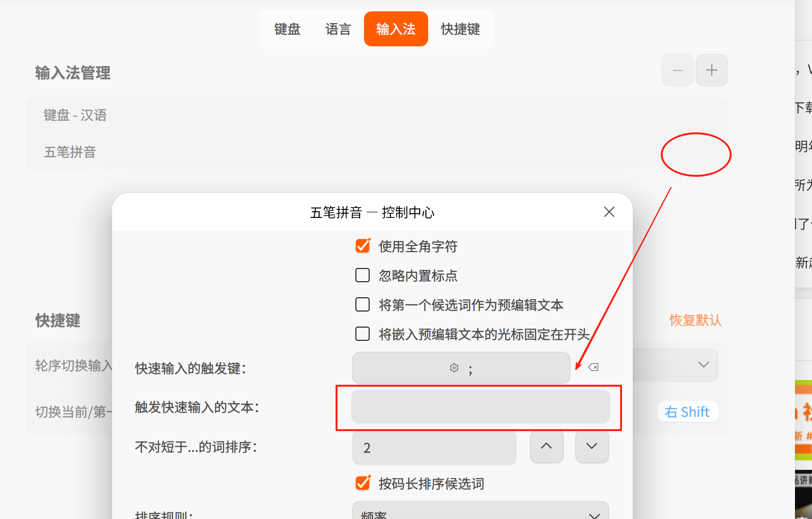The height and width of the screenshot is (519, 812).
Task: Clear the trigger key with backspace icon
Action: [x=593, y=367]
